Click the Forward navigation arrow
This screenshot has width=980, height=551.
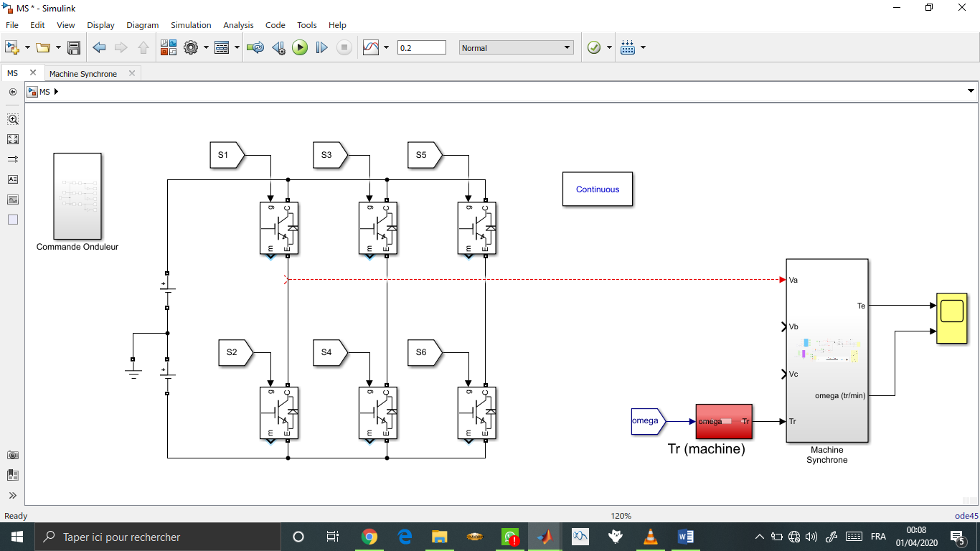121,48
